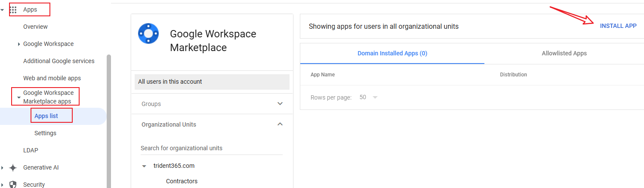This screenshot has height=188, width=644.
Task: Open the Overview page in sidebar
Action: 35,27
